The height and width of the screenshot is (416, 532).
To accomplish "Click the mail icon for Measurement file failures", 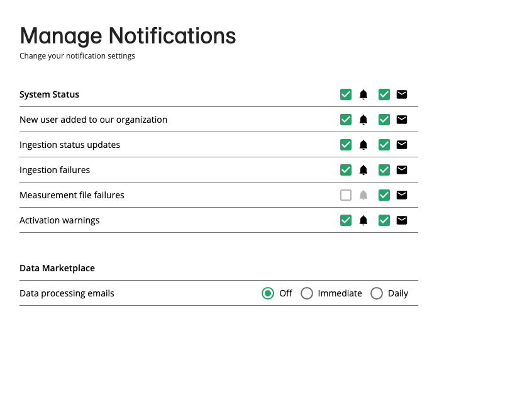I will pyautogui.click(x=402, y=194).
